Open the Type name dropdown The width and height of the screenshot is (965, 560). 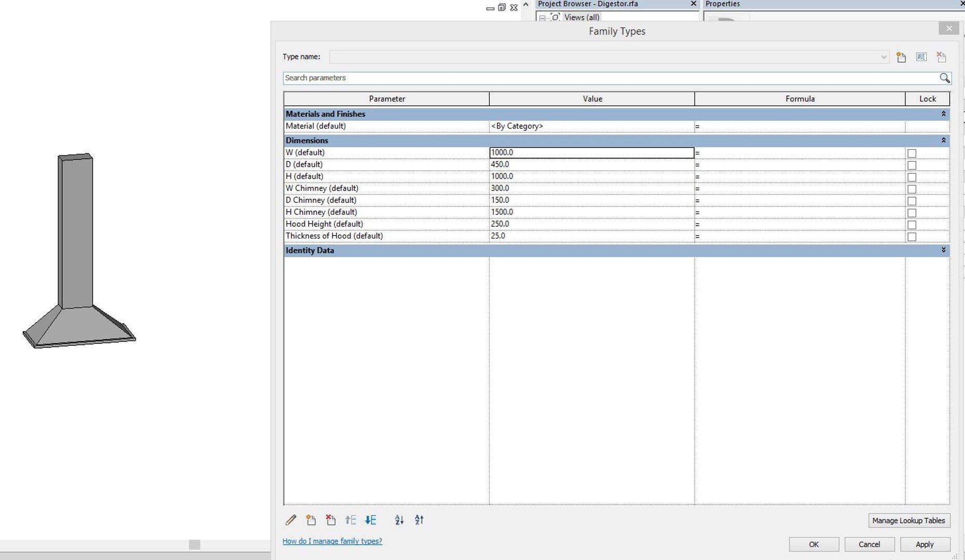[884, 57]
